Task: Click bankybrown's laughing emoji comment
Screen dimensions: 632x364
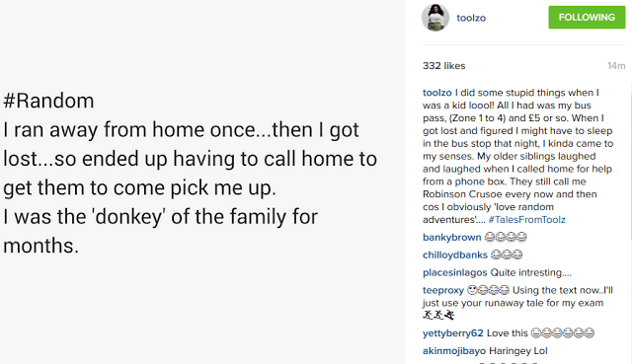Action: click(506, 237)
